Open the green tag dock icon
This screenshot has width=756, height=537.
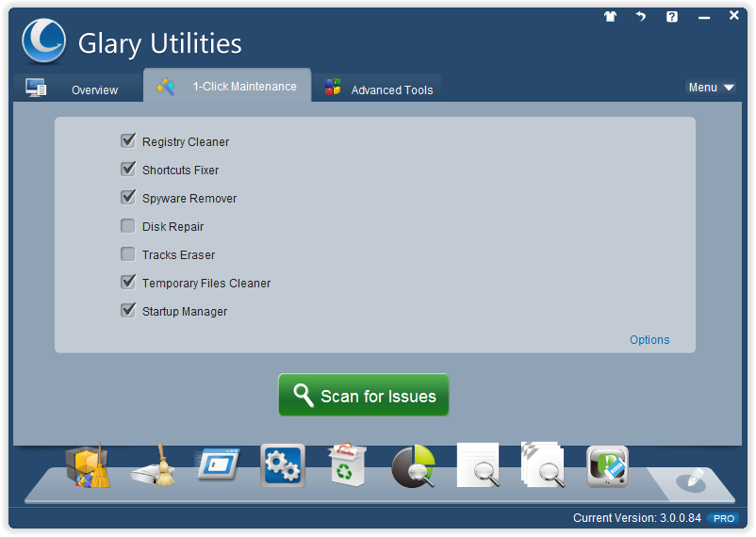(x=607, y=466)
